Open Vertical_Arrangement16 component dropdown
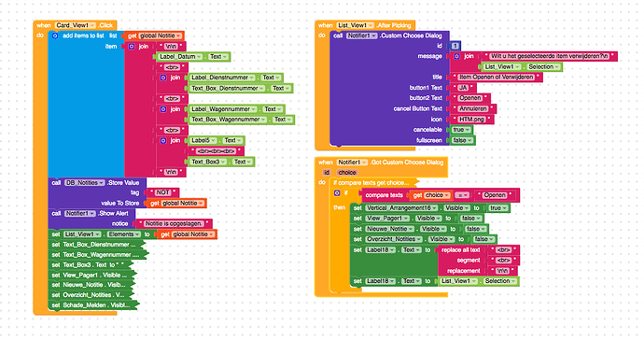 pos(401,208)
